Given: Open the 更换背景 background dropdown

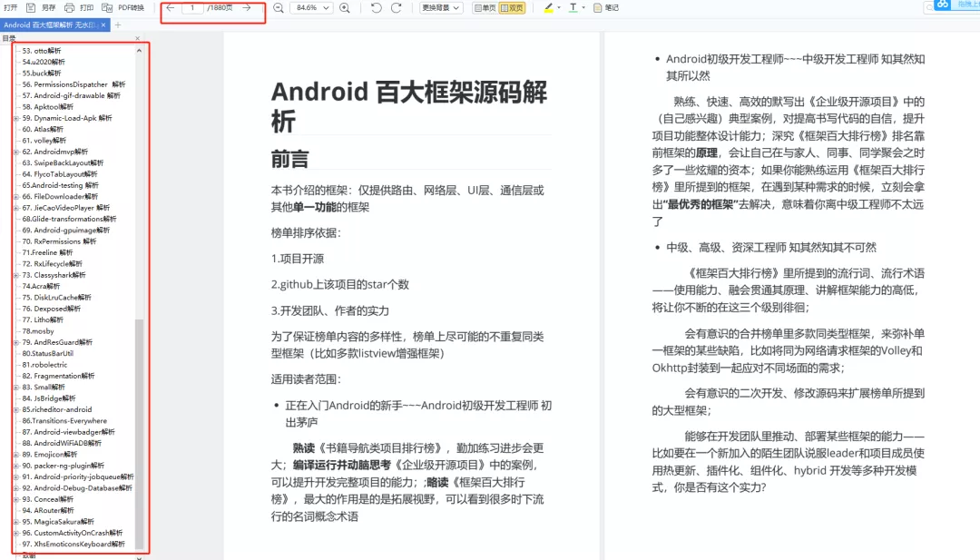Looking at the screenshot, I should coord(441,9).
